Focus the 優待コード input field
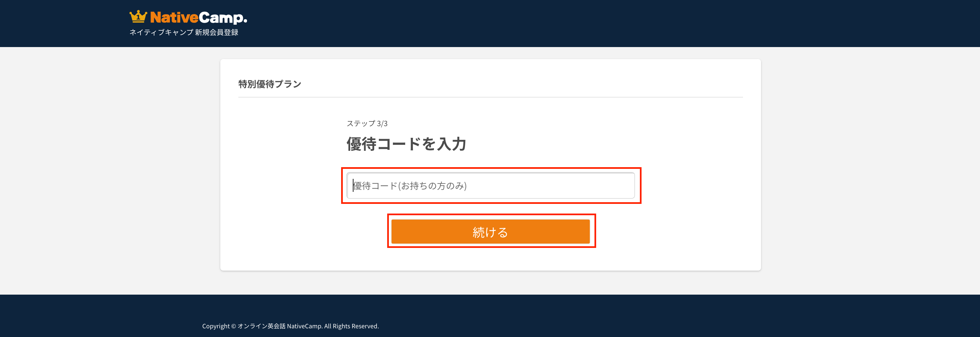The width and height of the screenshot is (980, 337). click(x=490, y=186)
